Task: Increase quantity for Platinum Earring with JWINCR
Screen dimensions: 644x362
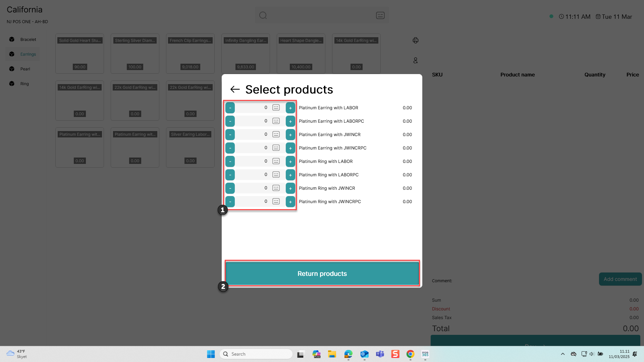Action: coord(290,134)
